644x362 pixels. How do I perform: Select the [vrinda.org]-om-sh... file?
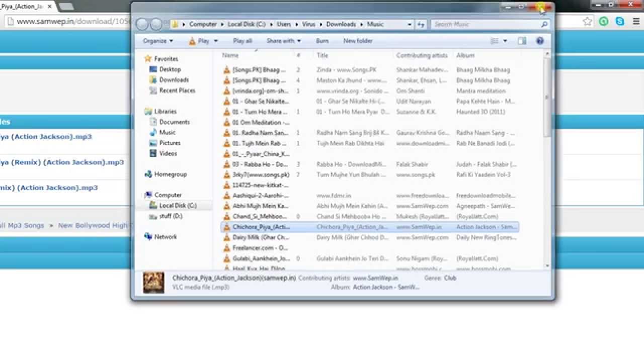coord(261,91)
